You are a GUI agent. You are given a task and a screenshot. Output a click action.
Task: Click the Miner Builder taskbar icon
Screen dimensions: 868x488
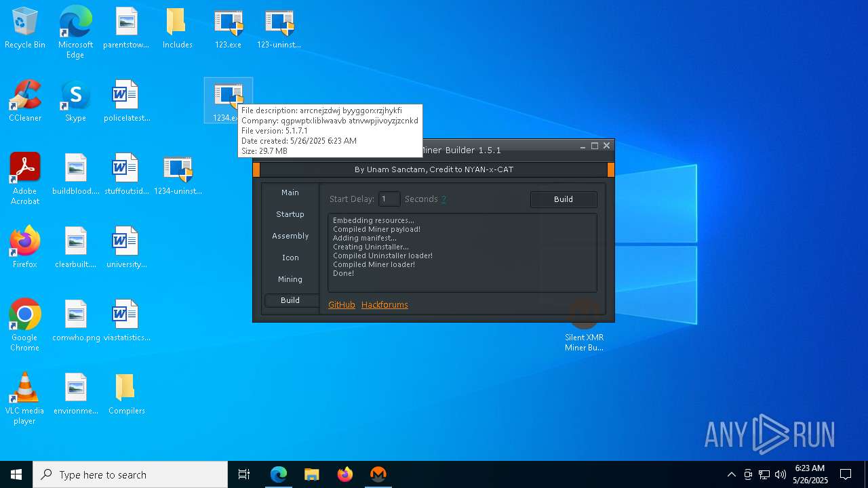coord(378,474)
